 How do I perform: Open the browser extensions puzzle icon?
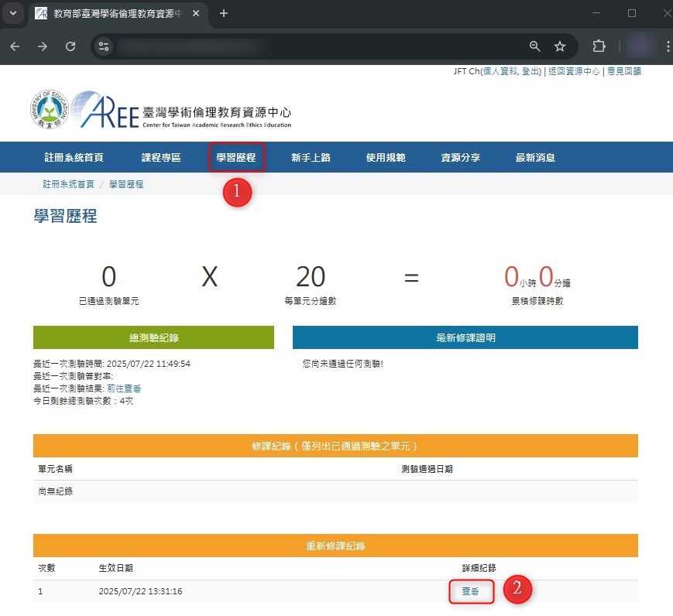[599, 46]
